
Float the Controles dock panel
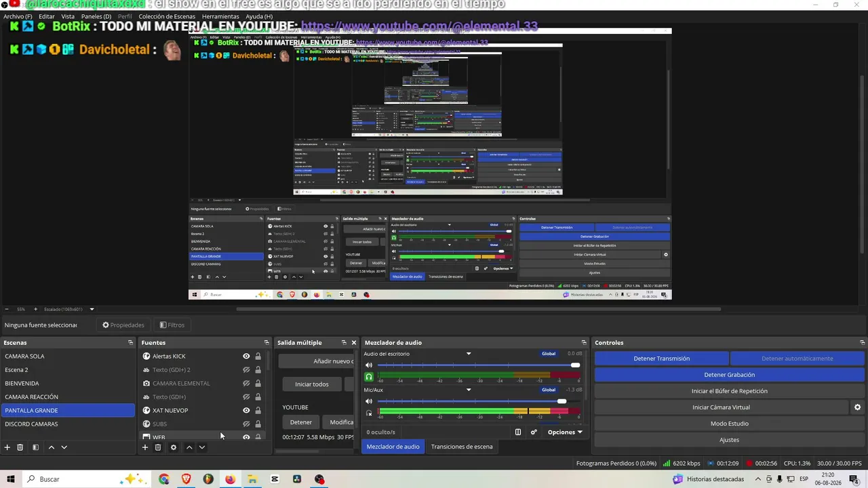(862, 343)
